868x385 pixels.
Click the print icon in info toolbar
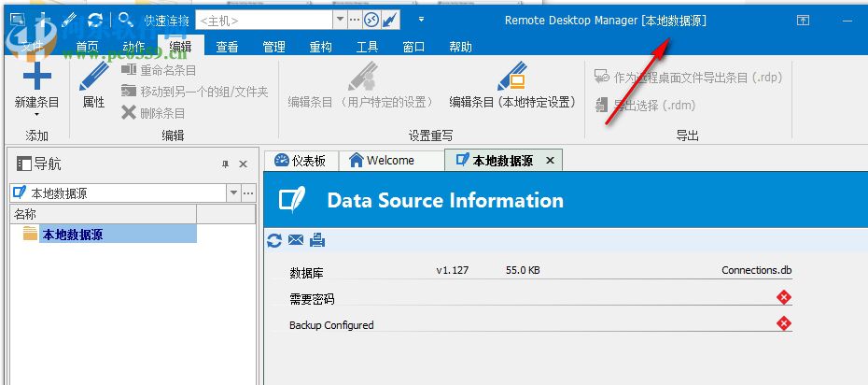[x=317, y=240]
